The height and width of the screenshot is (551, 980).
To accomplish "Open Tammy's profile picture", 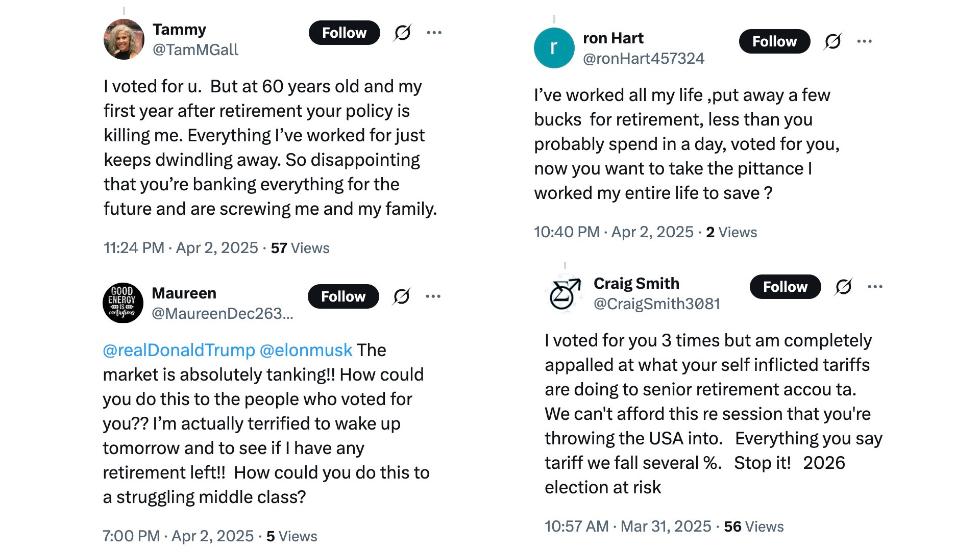I will click(x=124, y=39).
